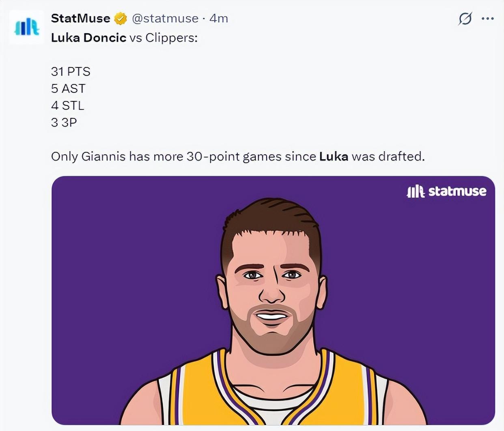Select the 3 3P stat line
This screenshot has width=504, height=431.
64,122
